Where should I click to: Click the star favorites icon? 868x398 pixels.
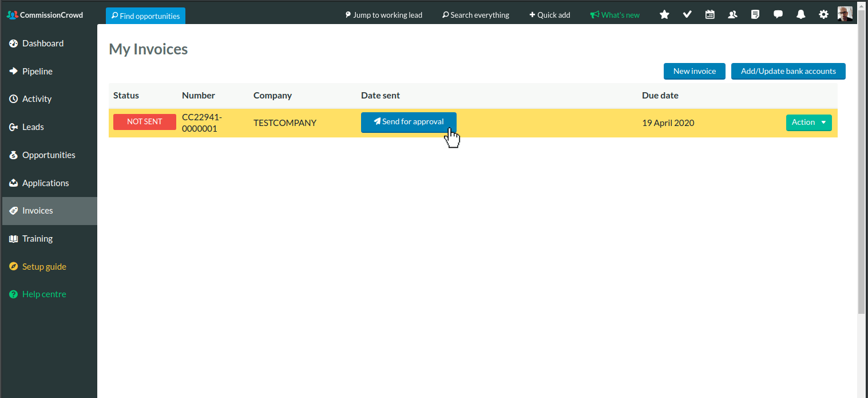664,15
